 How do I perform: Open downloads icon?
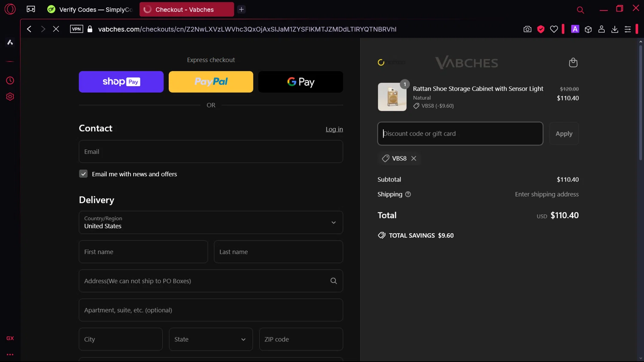615,29
